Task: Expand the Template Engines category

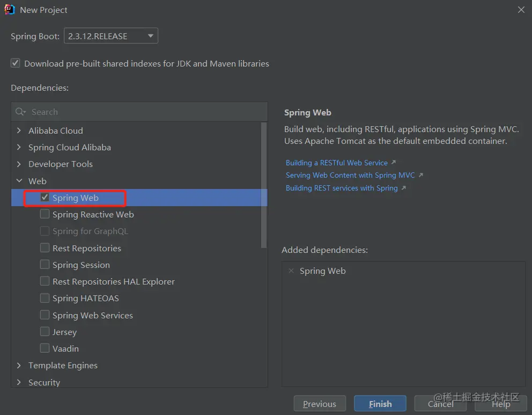Action: click(x=19, y=366)
